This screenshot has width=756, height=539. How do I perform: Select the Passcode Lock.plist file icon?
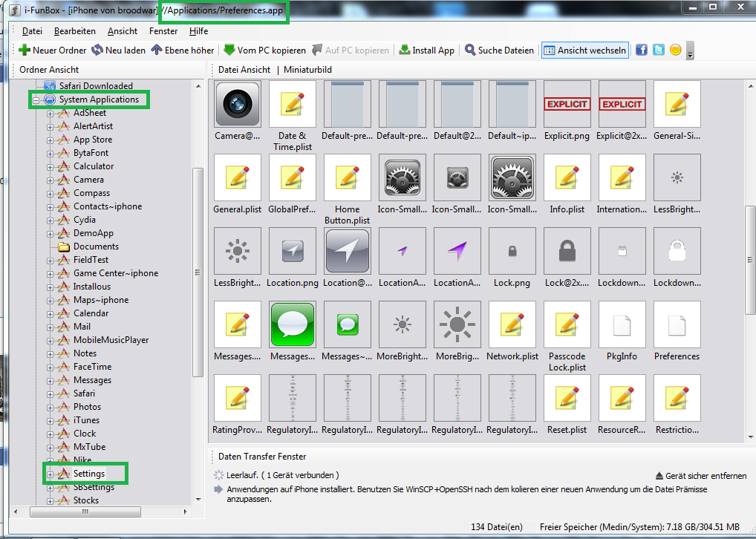[x=567, y=324]
